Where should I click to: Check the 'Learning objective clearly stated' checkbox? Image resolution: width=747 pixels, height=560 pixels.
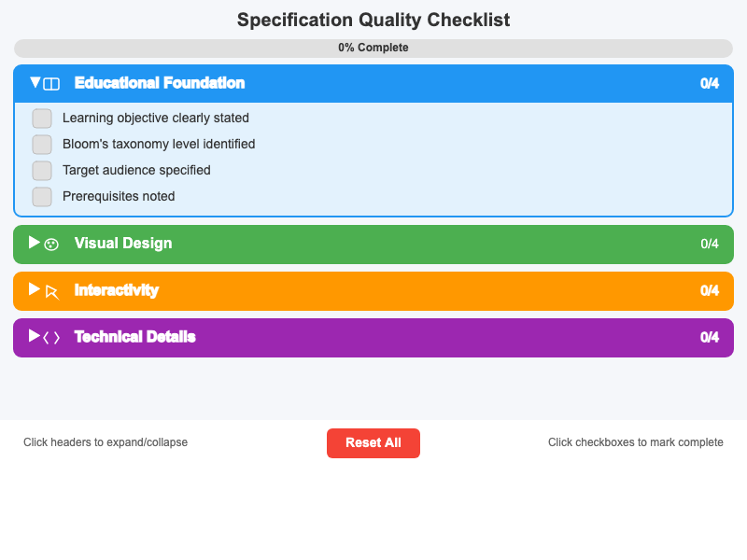pos(41,119)
